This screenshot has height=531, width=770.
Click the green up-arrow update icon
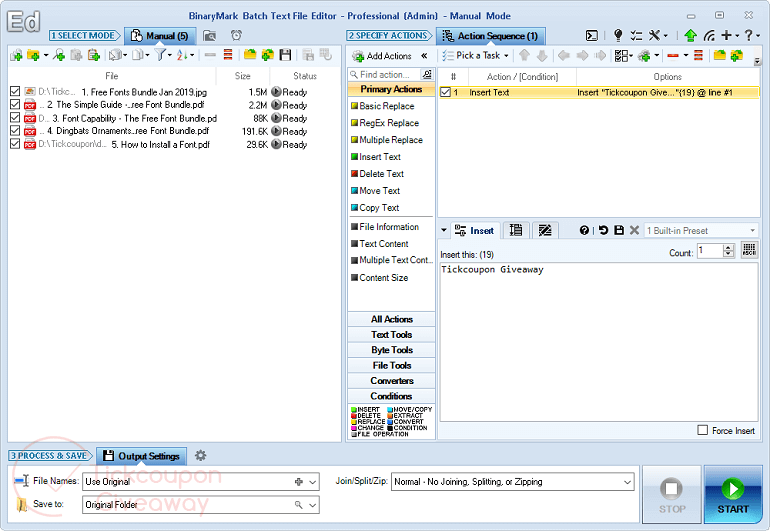point(690,35)
